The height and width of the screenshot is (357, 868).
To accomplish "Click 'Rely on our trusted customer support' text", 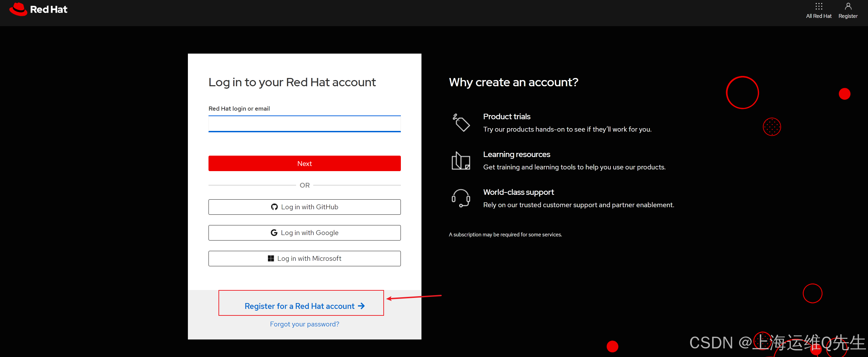I will pos(578,205).
